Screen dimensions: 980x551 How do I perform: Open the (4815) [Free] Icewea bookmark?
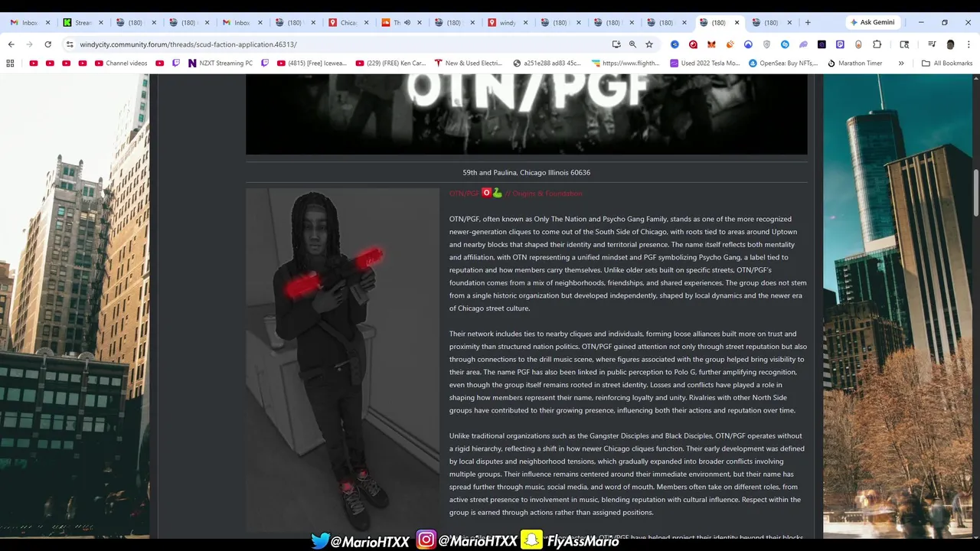click(312, 63)
